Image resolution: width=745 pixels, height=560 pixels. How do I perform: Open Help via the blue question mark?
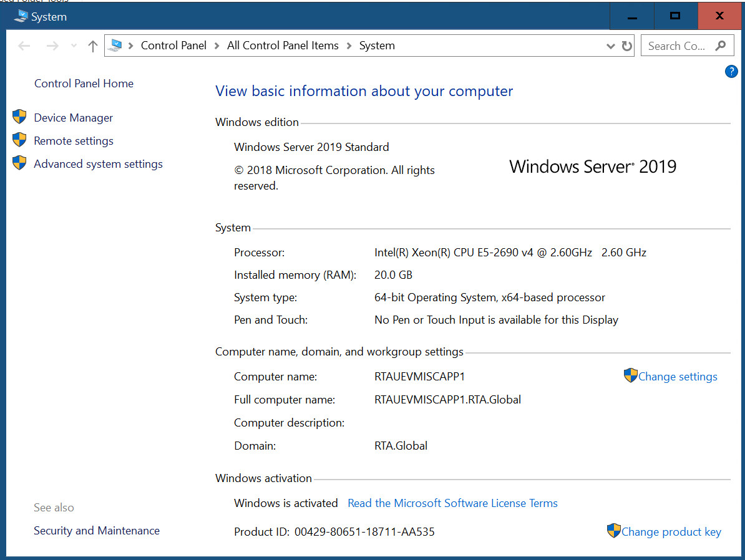731,72
